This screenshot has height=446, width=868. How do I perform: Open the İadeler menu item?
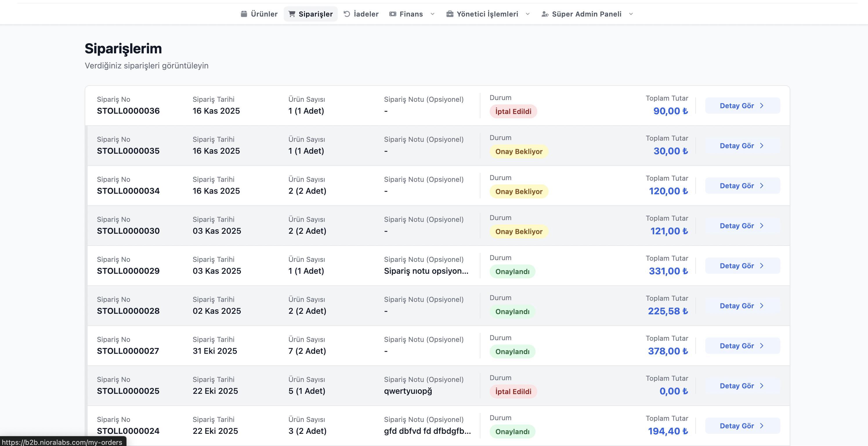tap(366, 14)
